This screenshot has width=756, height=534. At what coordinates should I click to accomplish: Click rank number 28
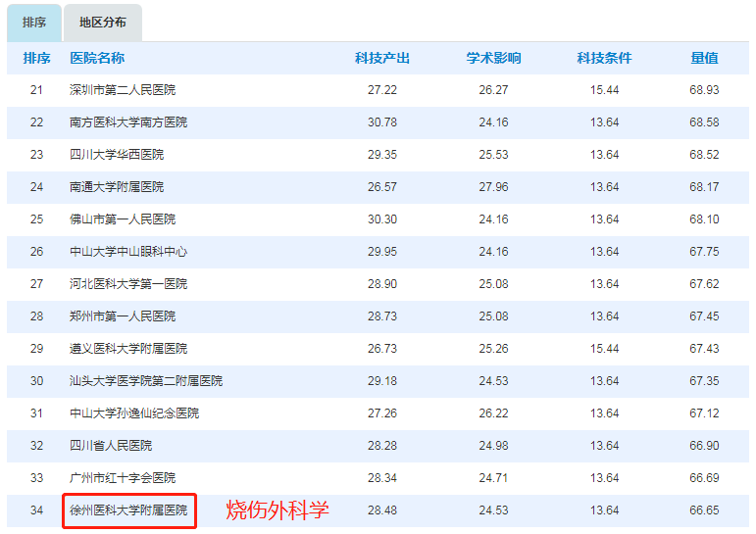click(36, 316)
